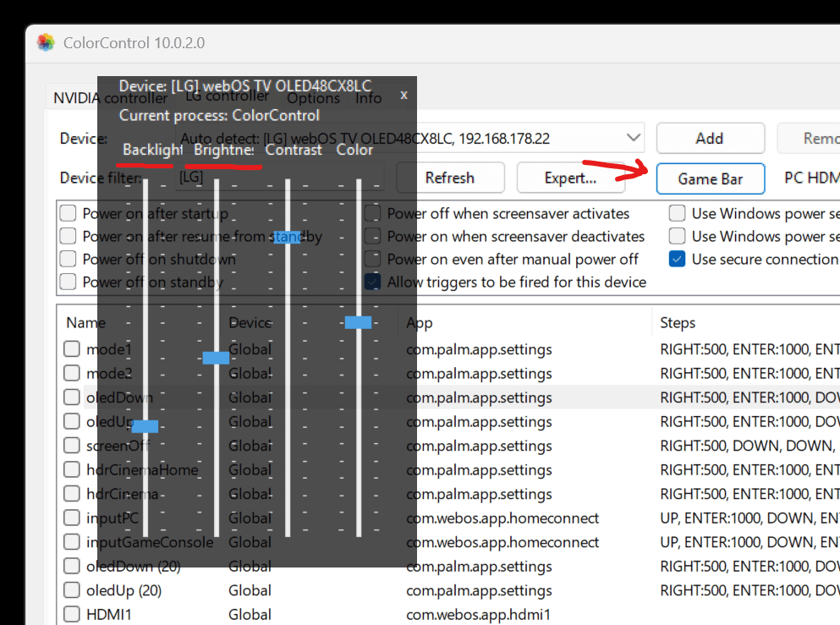This screenshot has height=625, width=840.
Task: Sort presets by the Steps column header
Action: pyautogui.click(x=678, y=322)
